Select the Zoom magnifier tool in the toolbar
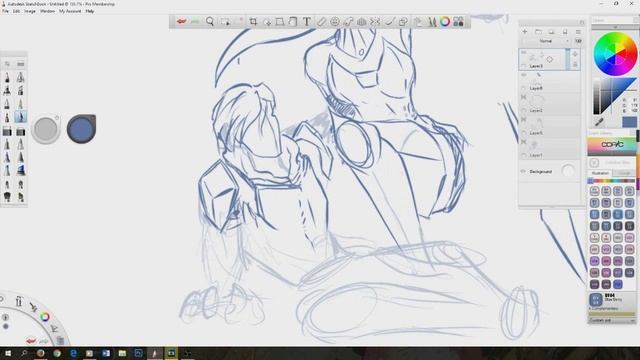This screenshot has width=640, height=360. pos(210,22)
